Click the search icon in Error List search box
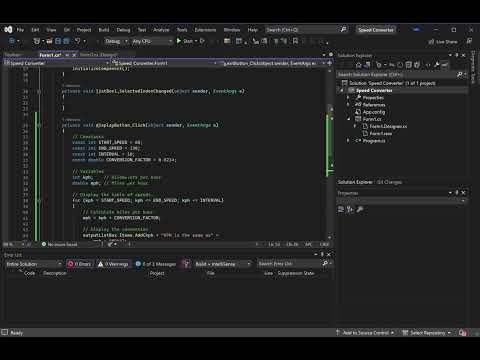Viewport: 480px width, 360px height. pos(325,264)
